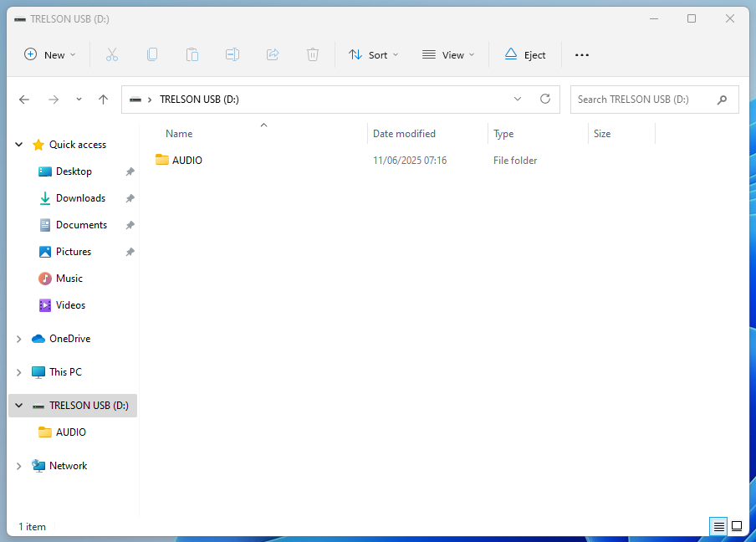The width and height of the screenshot is (756, 542).
Task: Go back with the left arrow
Action: coord(24,100)
